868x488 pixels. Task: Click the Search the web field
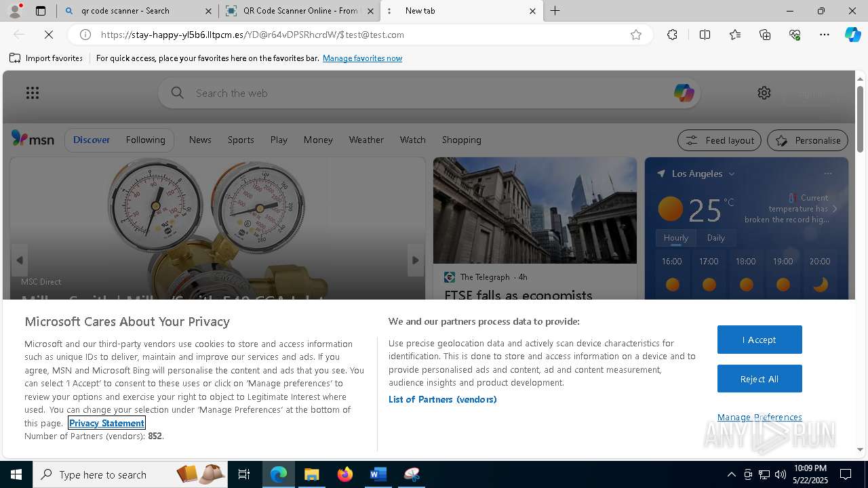(429, 93)
